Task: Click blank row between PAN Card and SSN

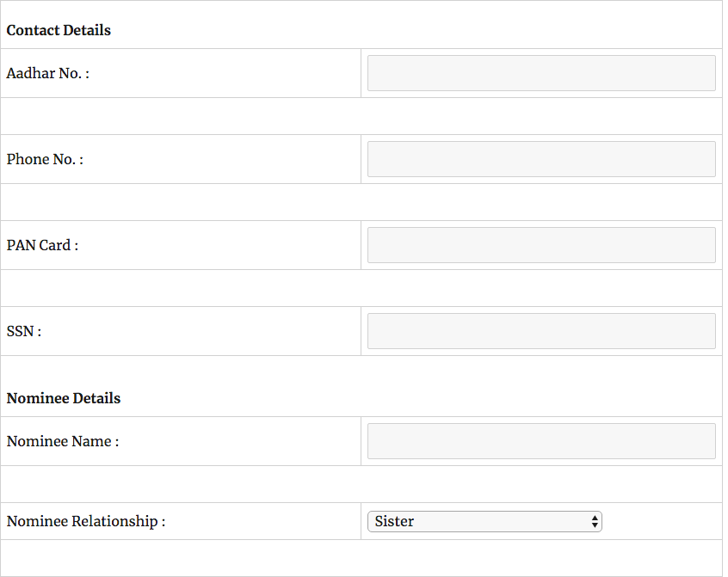Action: click(x=361, y=288)
